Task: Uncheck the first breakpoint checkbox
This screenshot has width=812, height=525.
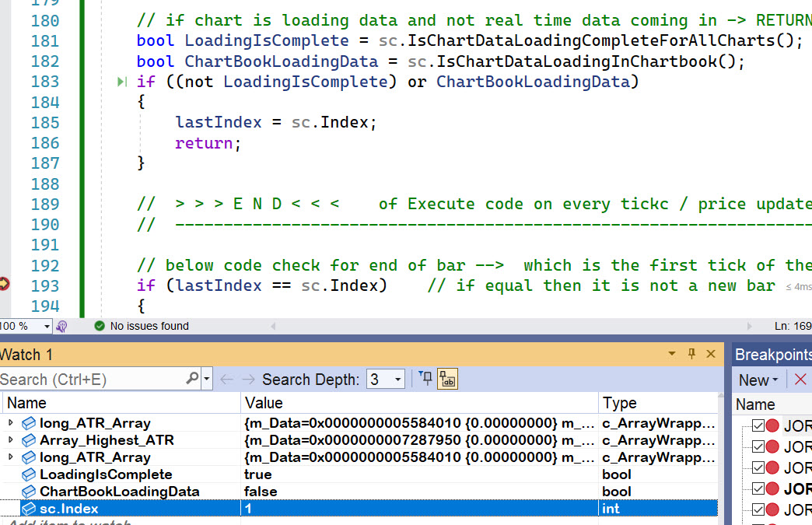Action: tap(758, 425)
